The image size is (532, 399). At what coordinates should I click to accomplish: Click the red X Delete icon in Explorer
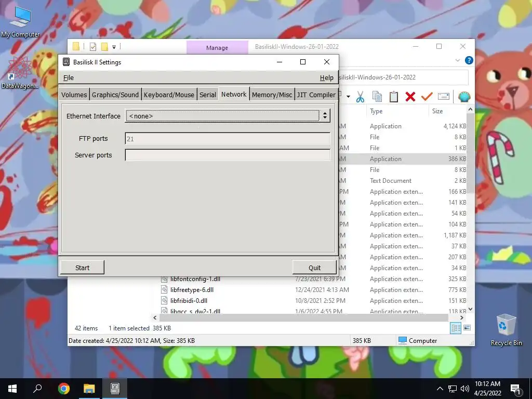[x=410, y=97]
